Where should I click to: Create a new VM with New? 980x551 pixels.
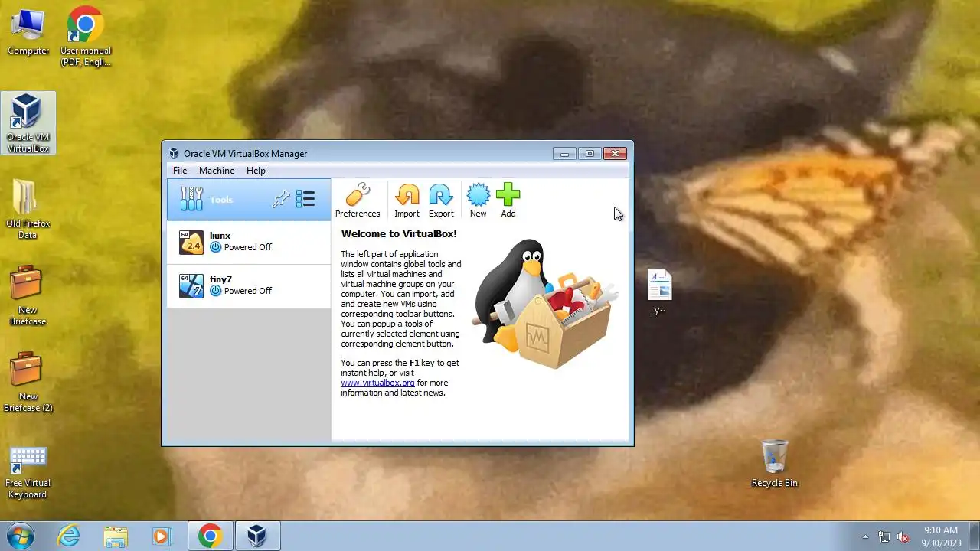[x=478, y=201]
